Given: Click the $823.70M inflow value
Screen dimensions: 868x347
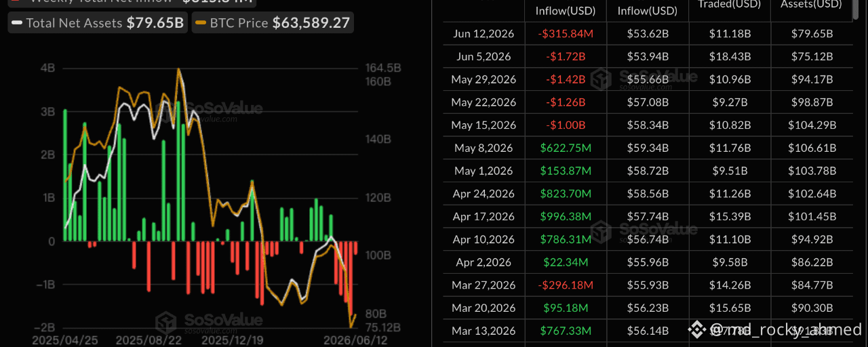Looking at the screenshot, I should [566, 194].
